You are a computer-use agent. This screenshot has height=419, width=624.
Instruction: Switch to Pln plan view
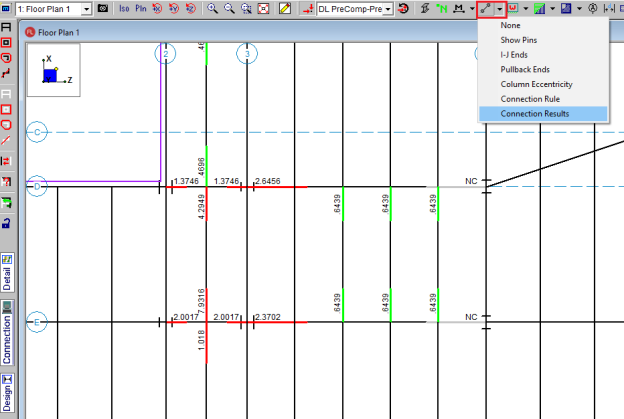pos(141,8)
